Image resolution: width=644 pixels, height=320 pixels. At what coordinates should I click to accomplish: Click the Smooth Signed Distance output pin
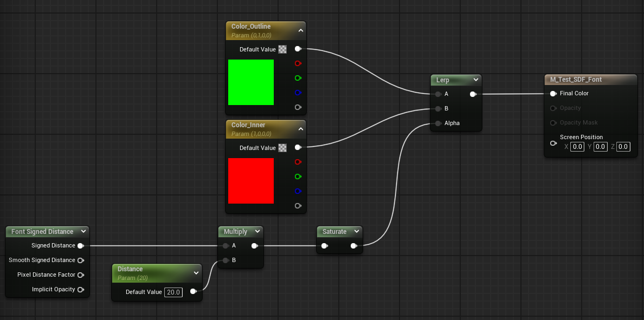pos(80,260)
